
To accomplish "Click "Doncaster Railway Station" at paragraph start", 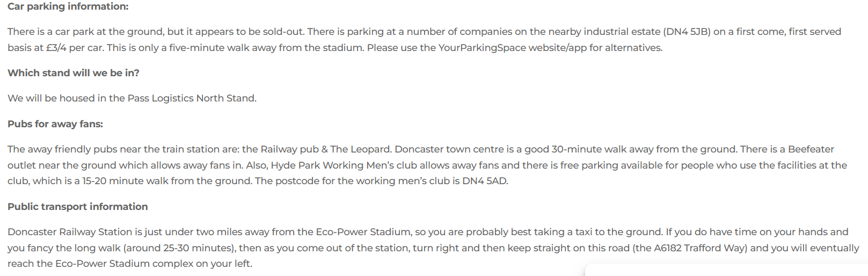I will click(70, 232).
